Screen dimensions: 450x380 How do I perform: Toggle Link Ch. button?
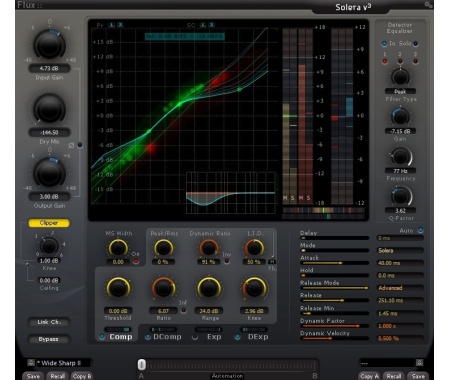(x=49, y=322)
